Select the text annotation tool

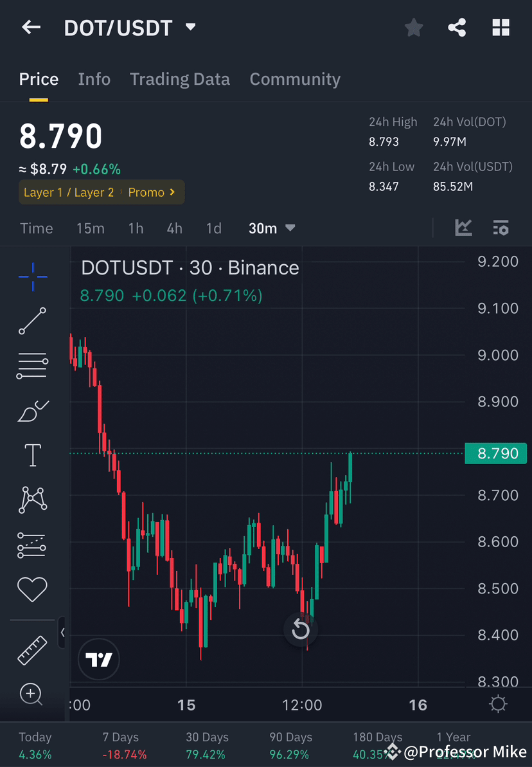coord(32,455)
